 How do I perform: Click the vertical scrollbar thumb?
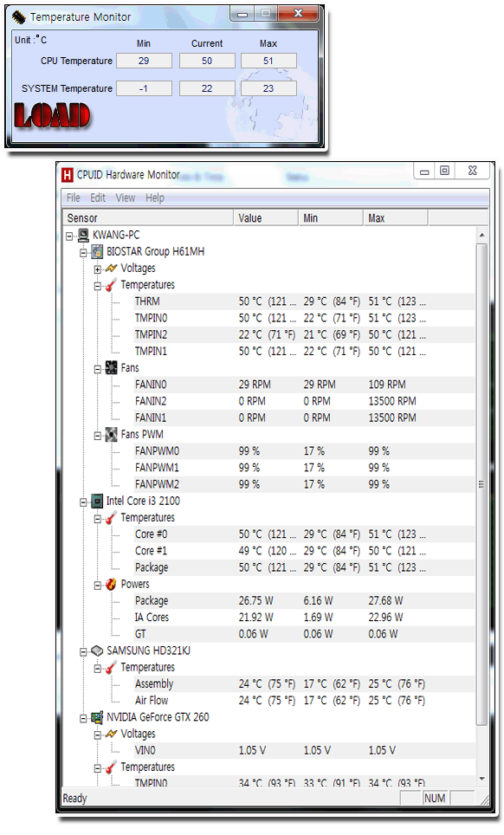tap(481, 484)
